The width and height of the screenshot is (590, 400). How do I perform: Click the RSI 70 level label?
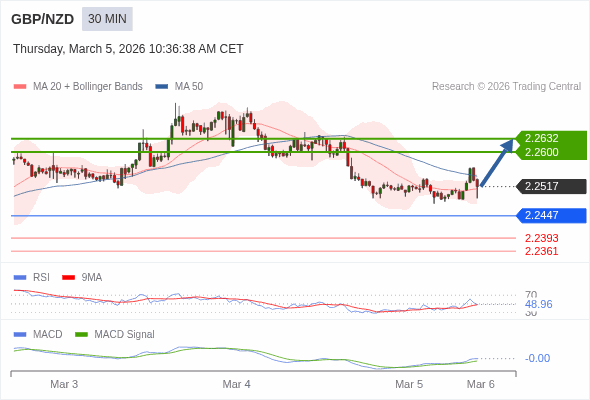(531, 294)
